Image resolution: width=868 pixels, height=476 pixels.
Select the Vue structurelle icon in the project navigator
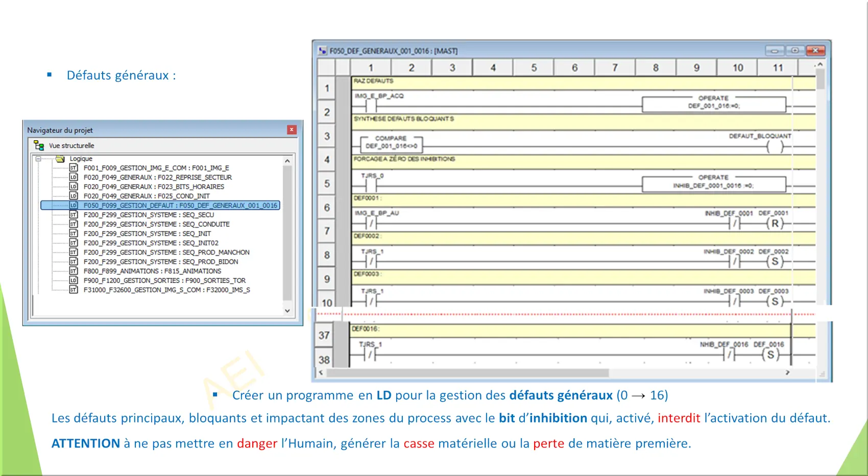coord(39,145)
